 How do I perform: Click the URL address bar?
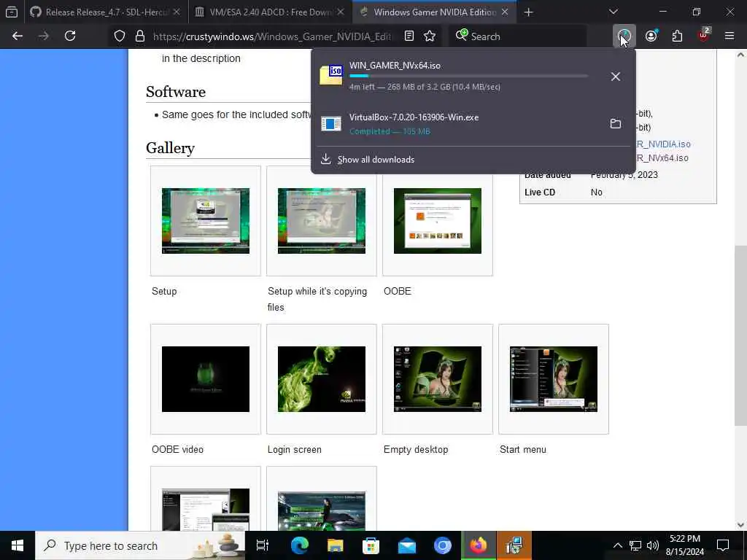click(273, 36)
